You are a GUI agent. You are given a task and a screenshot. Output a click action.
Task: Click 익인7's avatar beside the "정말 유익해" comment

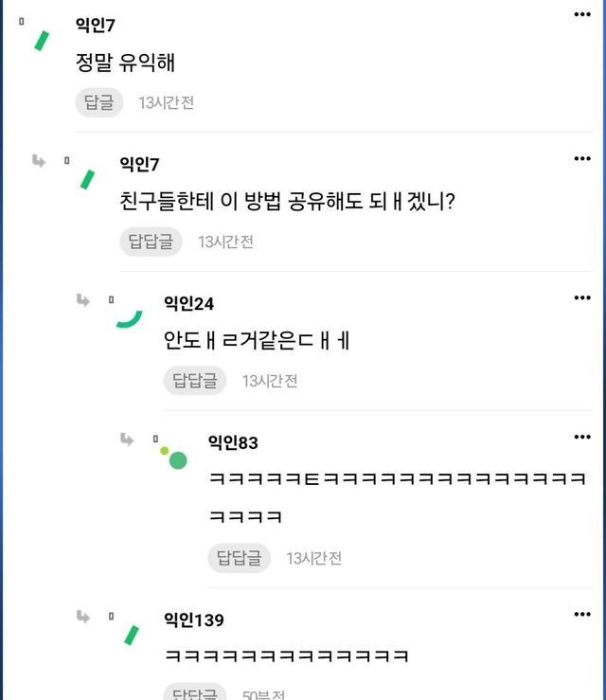(x=42, y=41)
